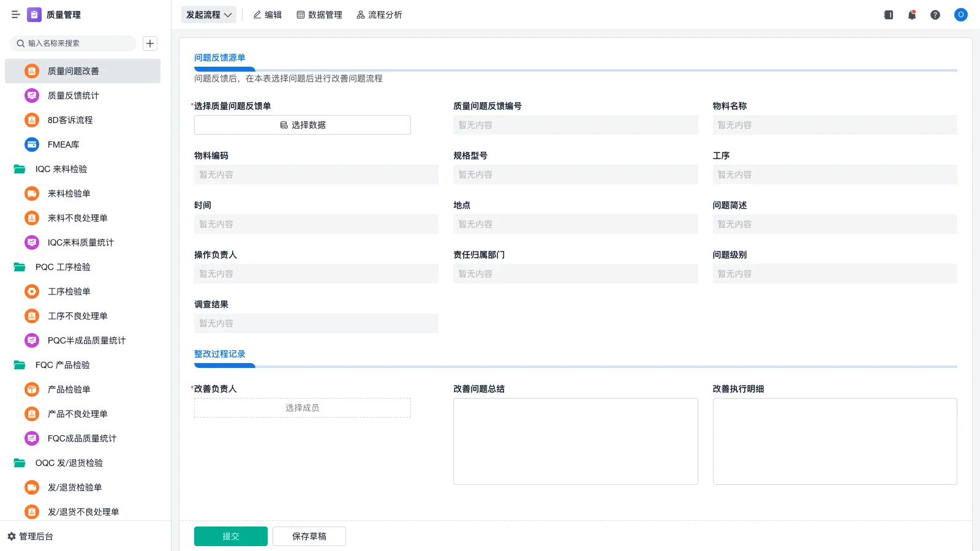Select the FMEA库 sidebar icon
Screen dimensions: 980x551
click(31, 144)
